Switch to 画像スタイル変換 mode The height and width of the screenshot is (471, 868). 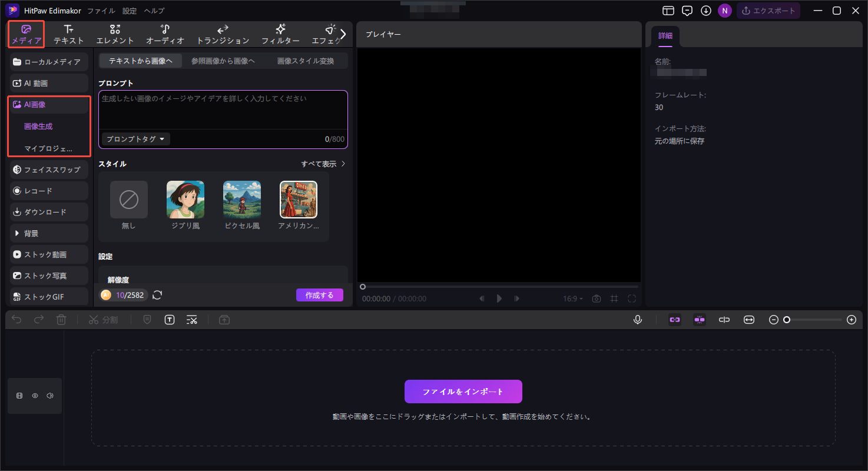pyautogui.click(x=306, y=61)
